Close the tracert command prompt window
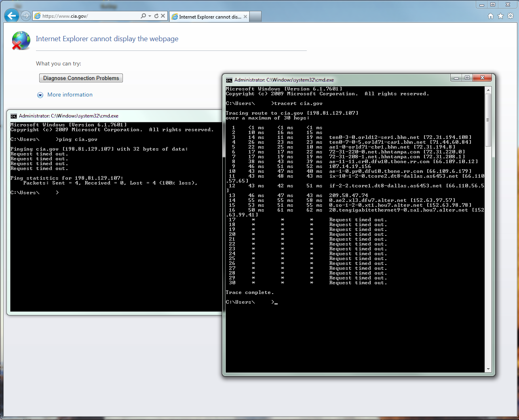The height and width of the screenshot is (420, 519). [x=482, y=78]
